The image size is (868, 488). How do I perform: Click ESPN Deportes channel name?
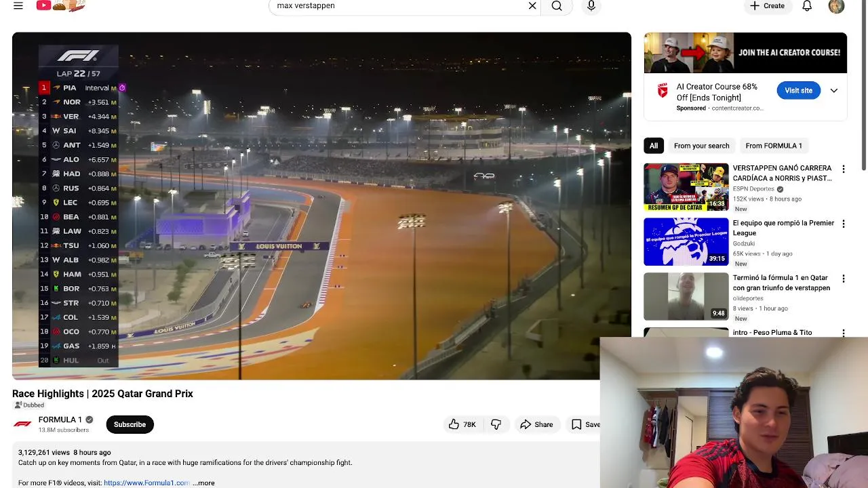[753, 189]
